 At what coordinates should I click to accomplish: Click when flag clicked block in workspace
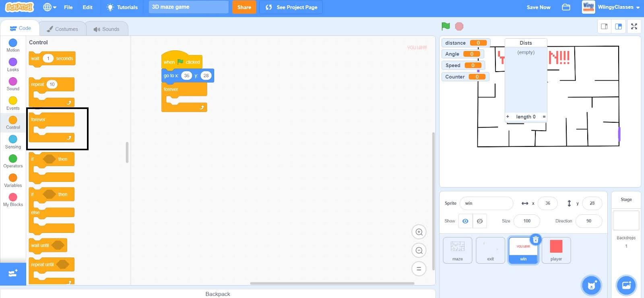(x=182, y=60)
